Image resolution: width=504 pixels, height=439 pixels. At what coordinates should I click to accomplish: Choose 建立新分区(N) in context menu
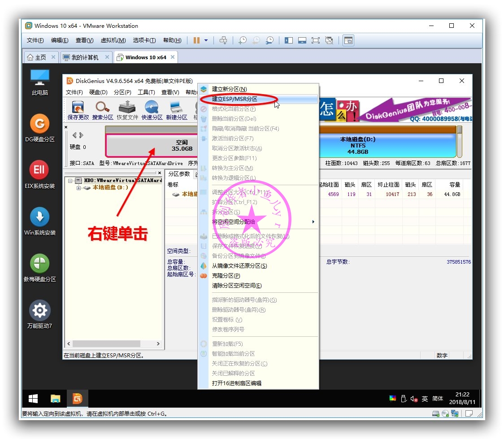coord(258,89)
